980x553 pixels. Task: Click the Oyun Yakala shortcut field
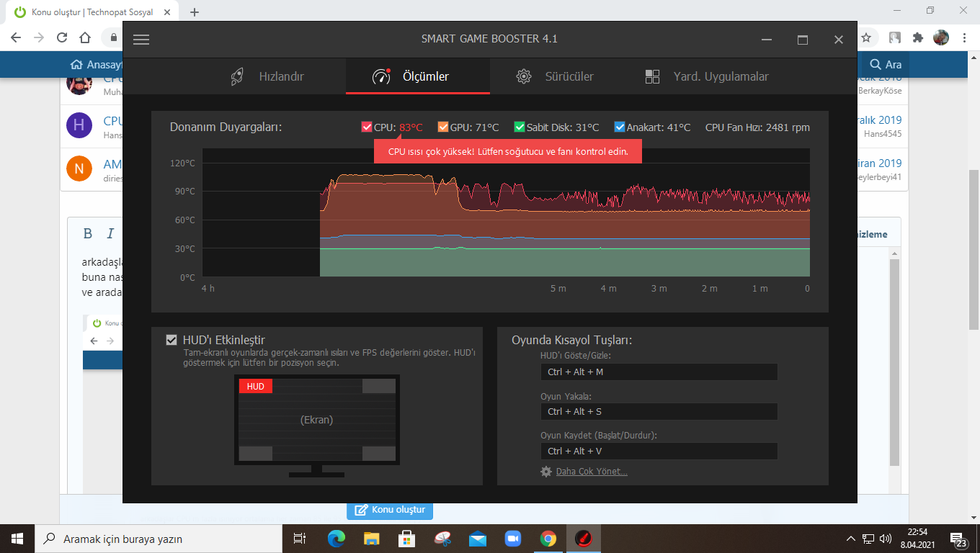pos(659,411)
